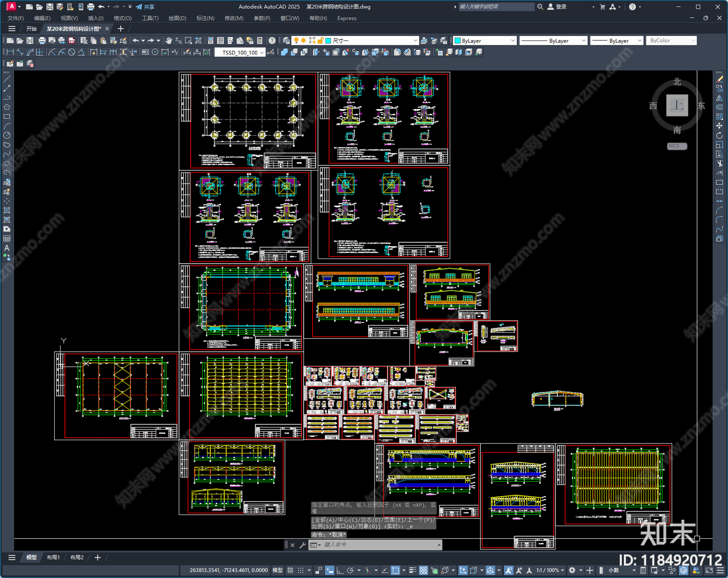The image size is (728, 578).
Task: Open the ByLayer lineweight dropdown
Action: (x=617, y=41)
